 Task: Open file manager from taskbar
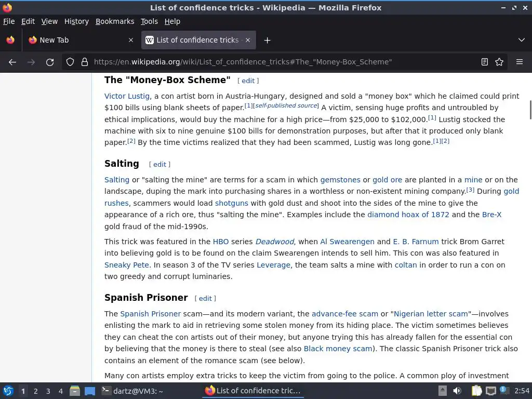click(x=75, y=391)
